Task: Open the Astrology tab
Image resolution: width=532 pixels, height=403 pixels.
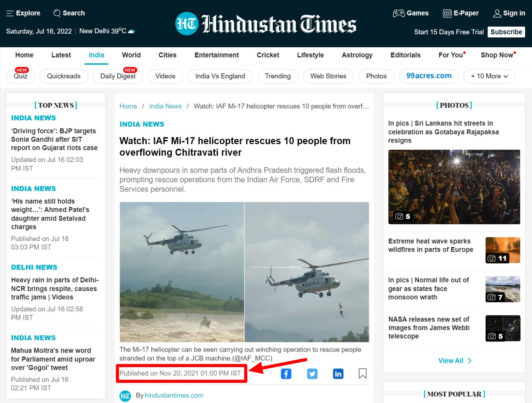Action: (x=357, y=55)
